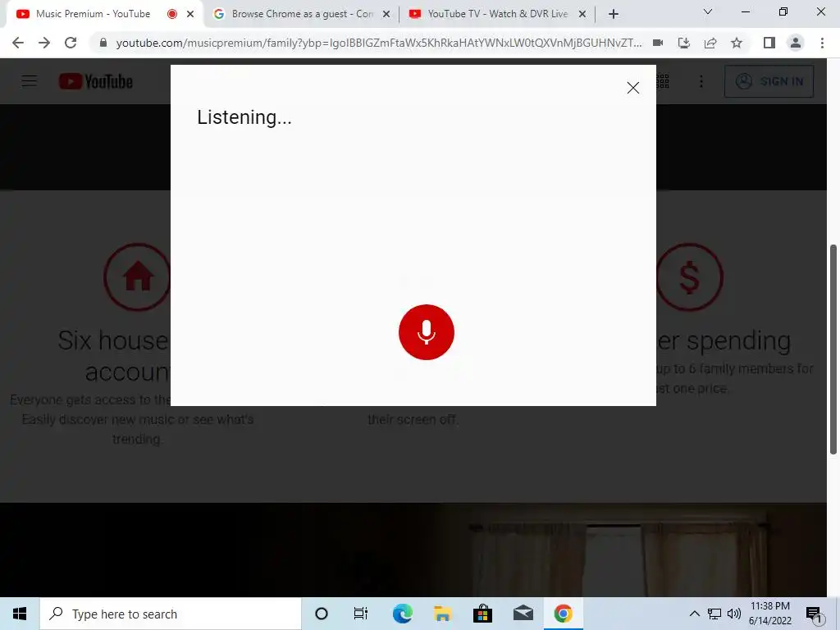Switch to Browse Chrome as a guest tab

(302, 14)
